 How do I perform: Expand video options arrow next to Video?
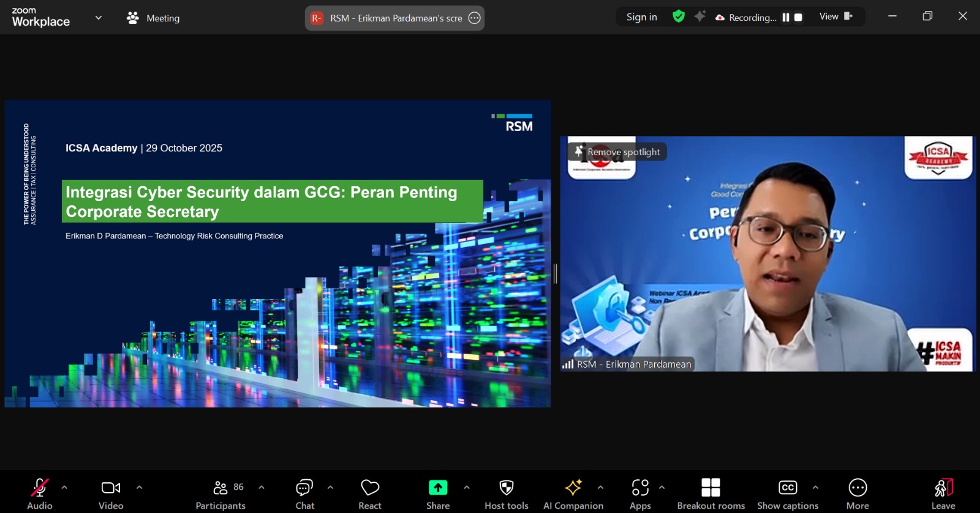point(139,488)
